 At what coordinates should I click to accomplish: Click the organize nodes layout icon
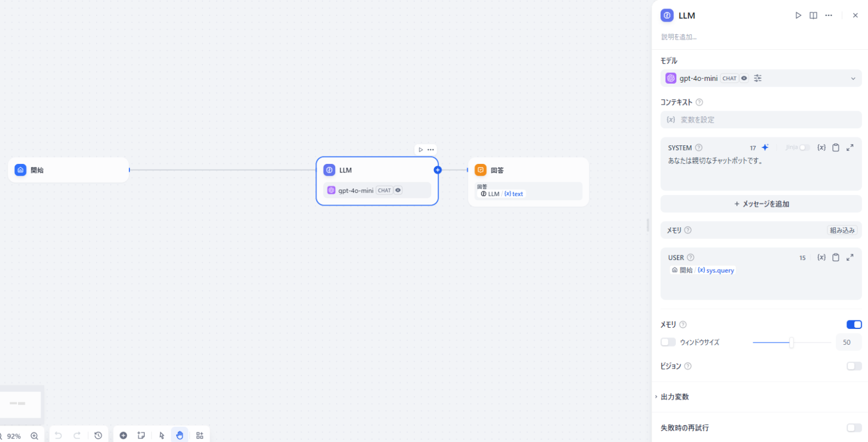tap(199, 435)
